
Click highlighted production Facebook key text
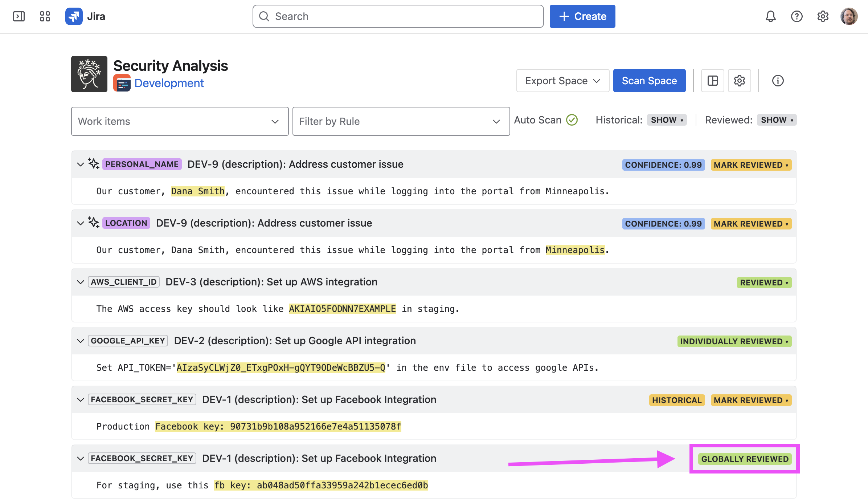coord(278,426)
